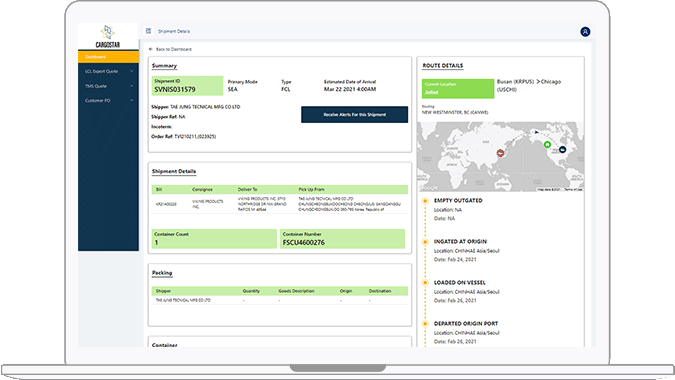This screenshot has height=380, width=675.
Task: Click the Packing heading
Action: (x=162, y=272)
